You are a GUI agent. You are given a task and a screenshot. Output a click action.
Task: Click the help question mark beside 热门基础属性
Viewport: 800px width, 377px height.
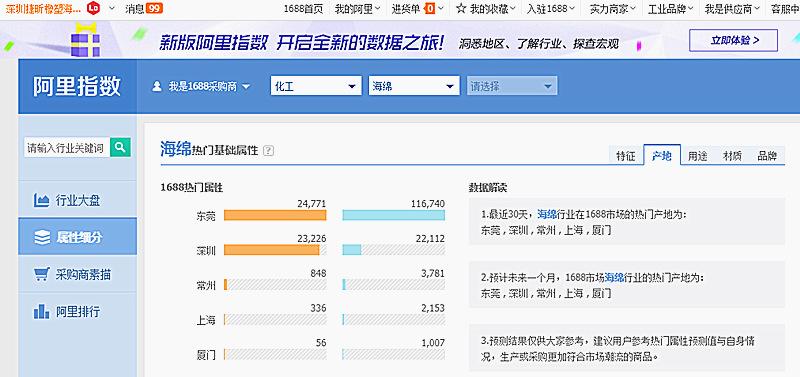click(268, 150)
